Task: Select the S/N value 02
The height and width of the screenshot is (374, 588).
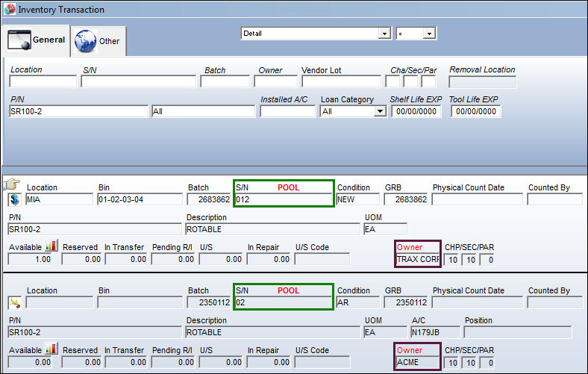Action: click(284, 302)
